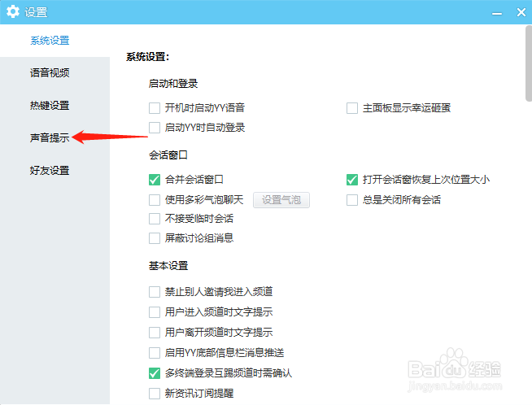532x405 pixels.
Task: Uncheck 合并会话窗口 option
Action: click(155, 180)
